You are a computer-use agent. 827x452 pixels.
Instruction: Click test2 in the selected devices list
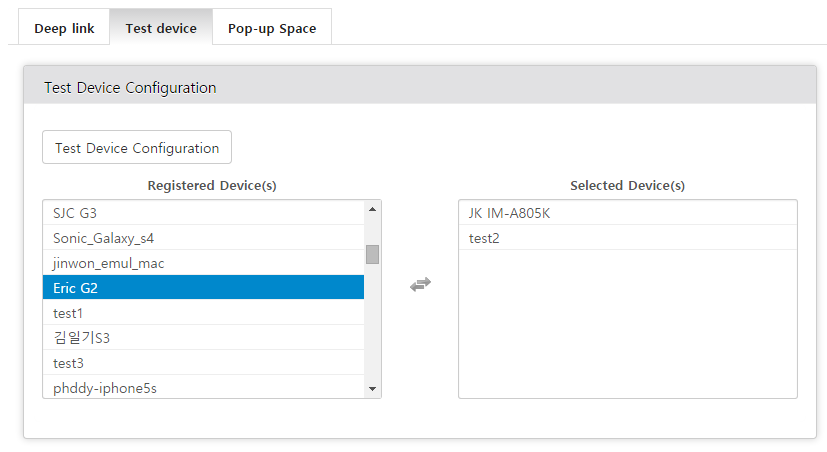pos(628,237)
